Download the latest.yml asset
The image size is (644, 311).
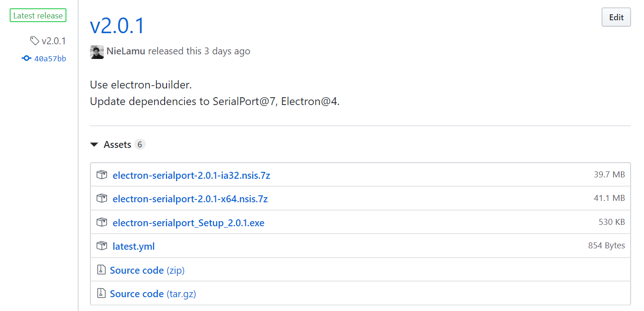tap(133, 246)
